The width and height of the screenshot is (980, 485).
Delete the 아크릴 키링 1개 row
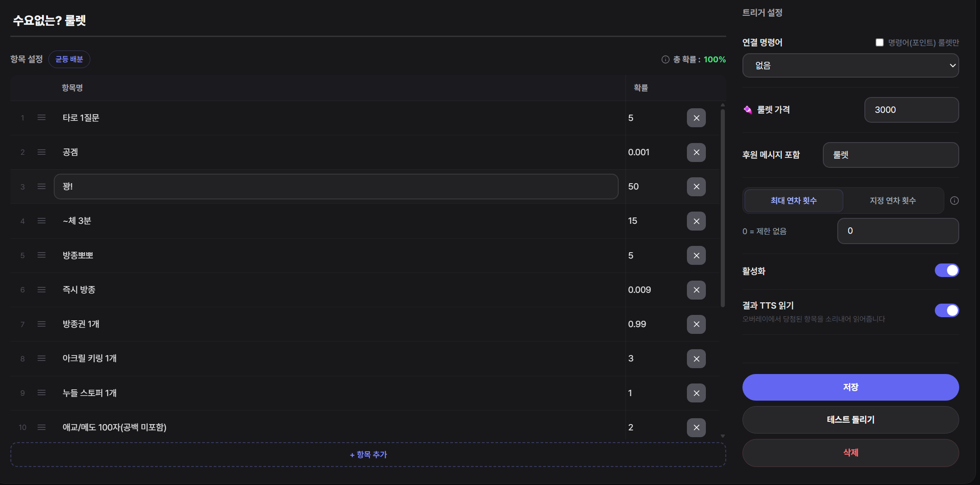[x=696, y=359]
